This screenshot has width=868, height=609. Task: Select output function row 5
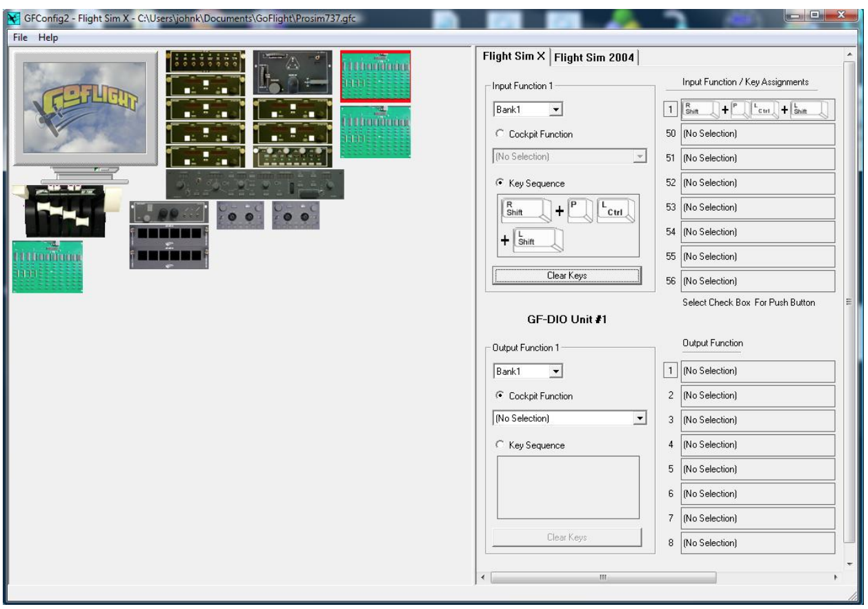758,469
